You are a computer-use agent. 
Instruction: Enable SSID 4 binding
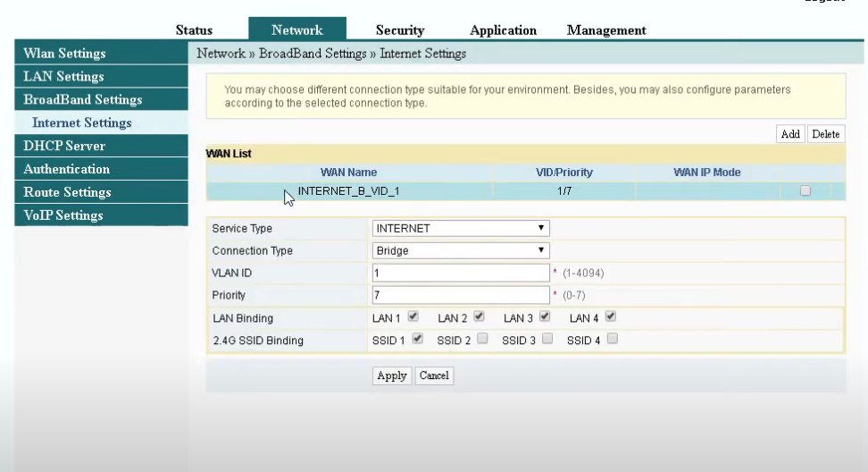tap(613, 339)
